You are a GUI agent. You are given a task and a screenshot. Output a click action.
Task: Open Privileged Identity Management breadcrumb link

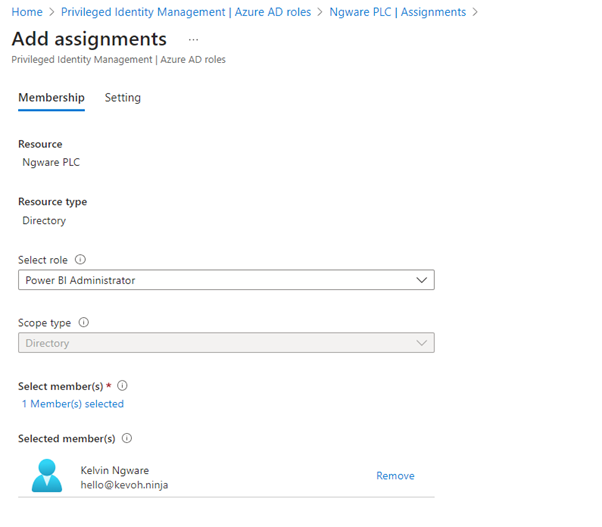[186, 12]
